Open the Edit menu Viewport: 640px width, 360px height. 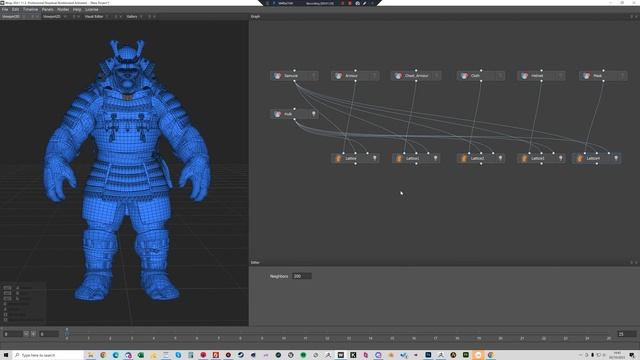[x=15, y=9]
